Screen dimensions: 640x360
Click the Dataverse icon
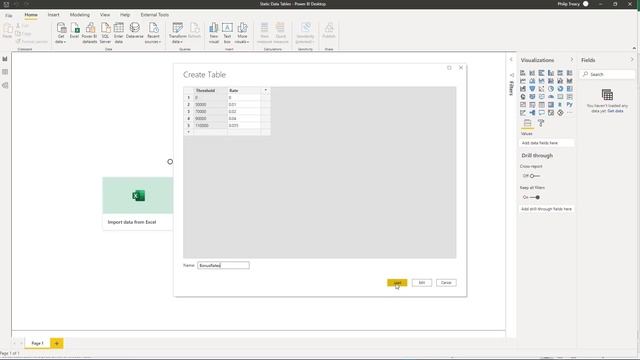[x=135, y=31]
